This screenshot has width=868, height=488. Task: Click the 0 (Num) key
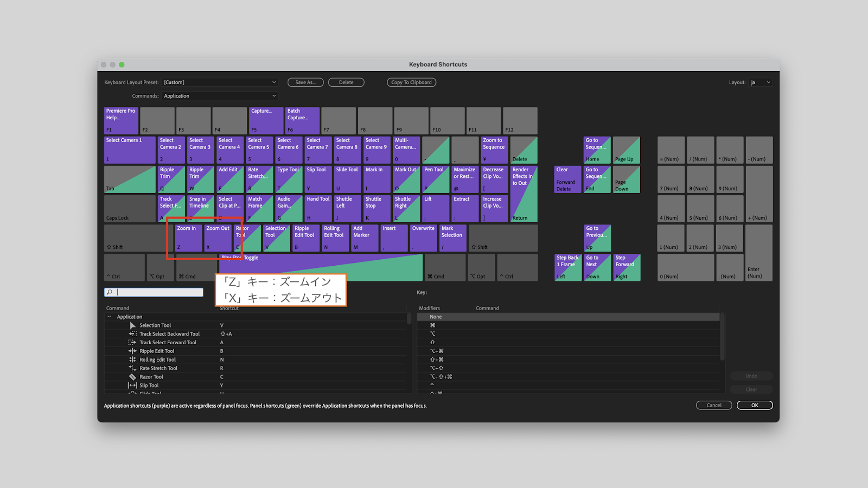[x=686, y=267]
